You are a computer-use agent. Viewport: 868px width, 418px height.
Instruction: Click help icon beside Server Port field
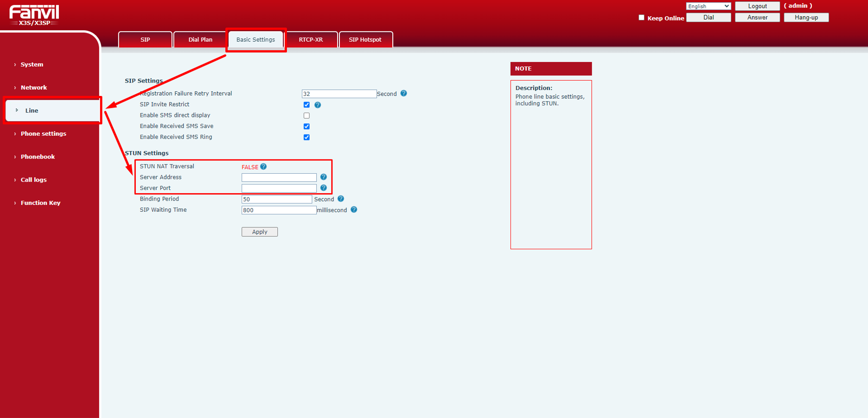tap(324, 188)
